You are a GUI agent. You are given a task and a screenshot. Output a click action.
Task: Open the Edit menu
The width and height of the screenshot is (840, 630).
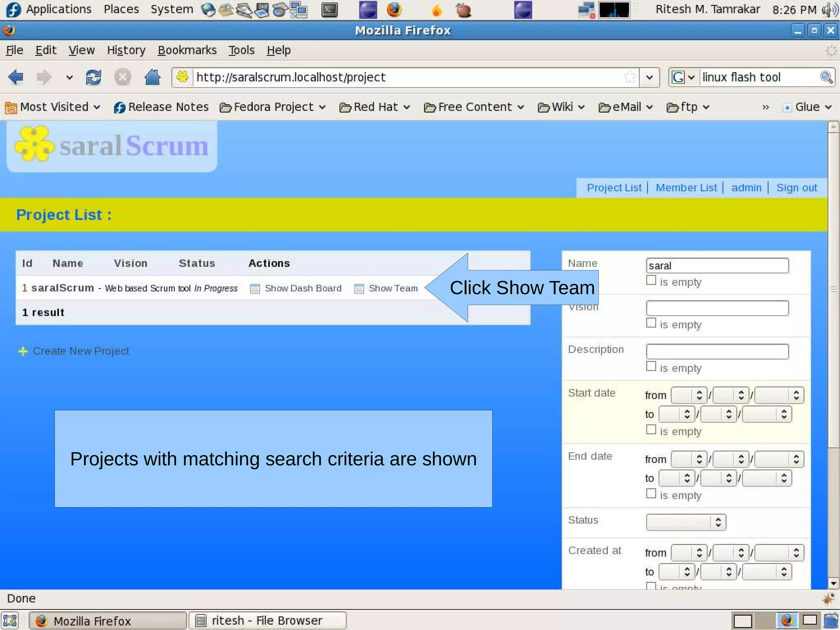pos(46,50)
